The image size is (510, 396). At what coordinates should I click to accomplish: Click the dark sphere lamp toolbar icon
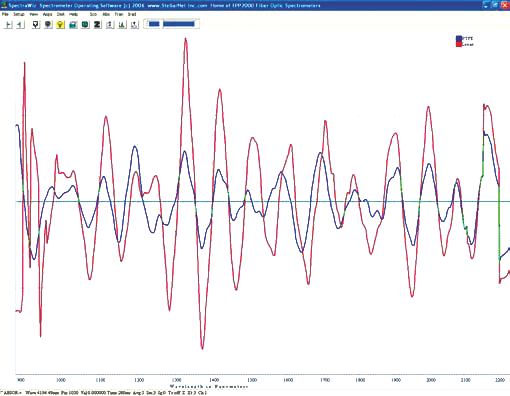coord(48,24)
